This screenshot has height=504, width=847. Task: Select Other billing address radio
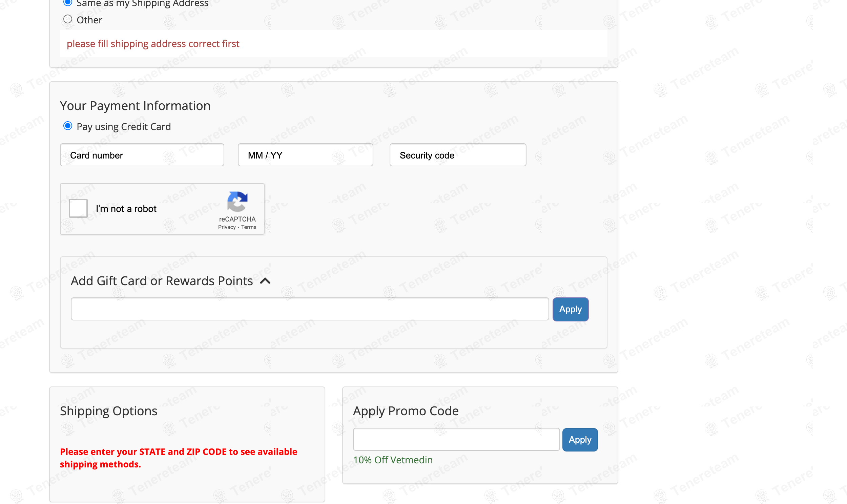[68, 19]
